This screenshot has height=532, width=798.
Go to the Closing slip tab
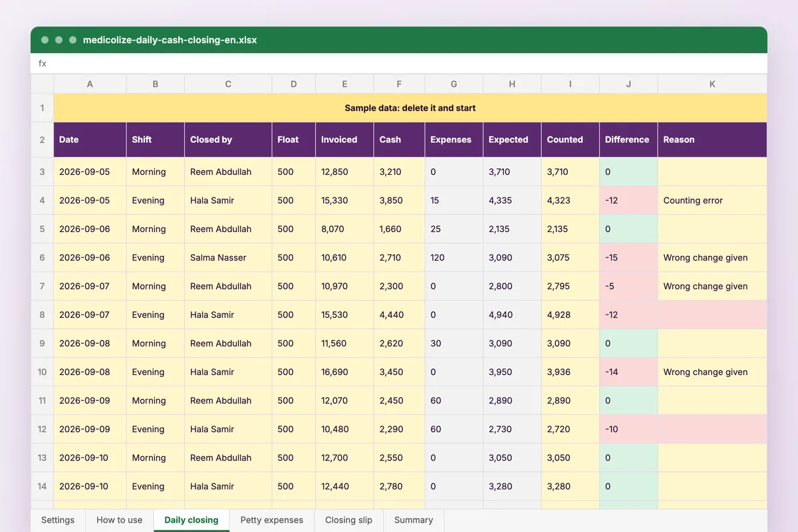click(x=349, y=520)
